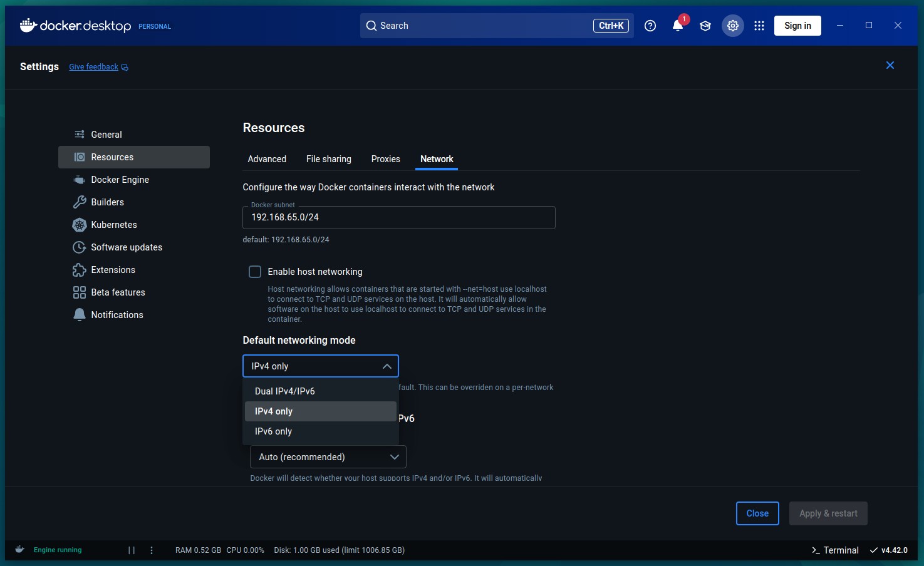Open the notifications bell with red badge
Viewport: 924px width, 566px height.
(x=678, y=25)
